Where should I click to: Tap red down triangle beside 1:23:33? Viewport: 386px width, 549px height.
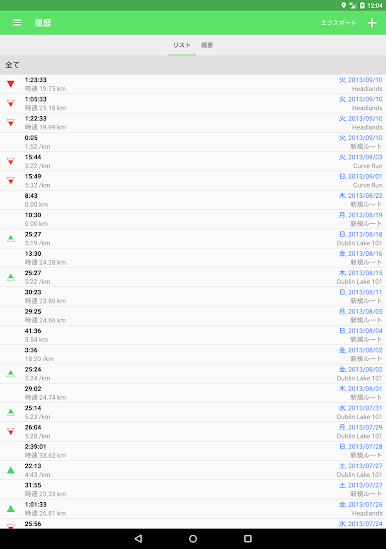tap(11, 84)
